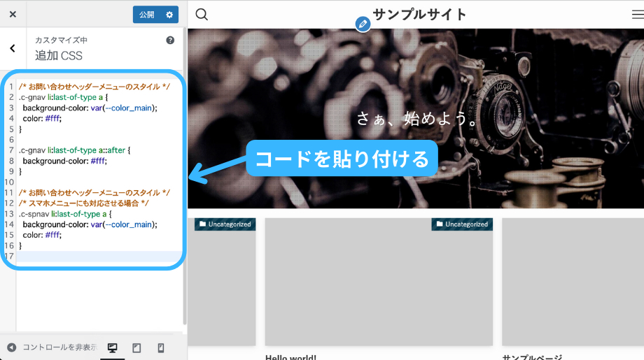Click the Uncategorized label on middle post card
The image size is (644, 360).
(462, 224)
